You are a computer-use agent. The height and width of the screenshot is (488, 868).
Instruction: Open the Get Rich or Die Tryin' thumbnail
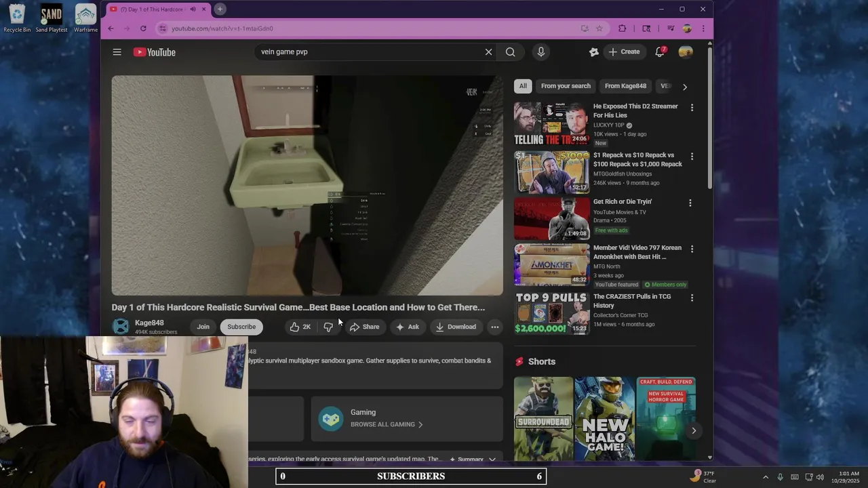click(x=552, y=219)
